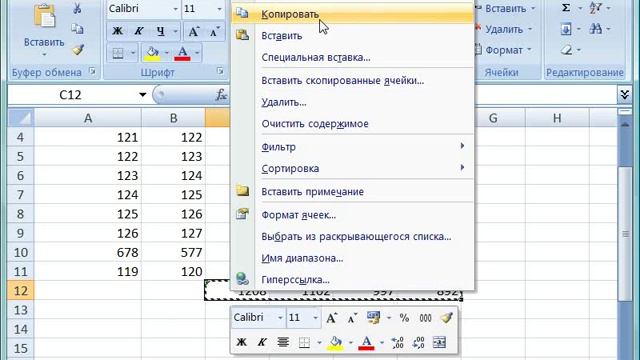Click the ribbon Decrease Font Size icon
640x360 pixels.
(215, 31)
